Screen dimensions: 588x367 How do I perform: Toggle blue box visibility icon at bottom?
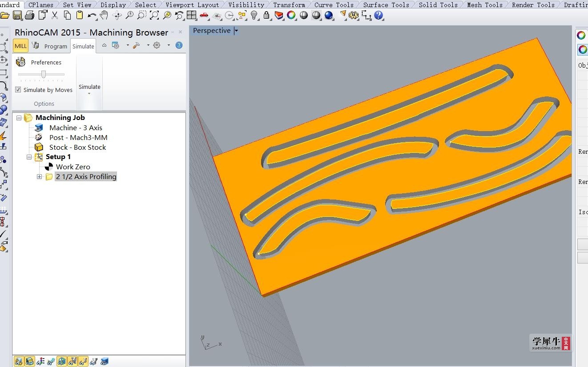point(105,361)
